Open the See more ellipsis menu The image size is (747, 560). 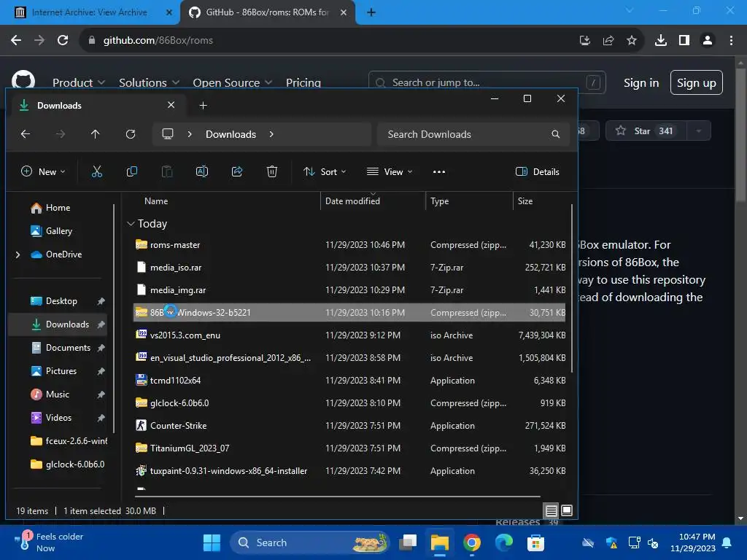(438, 172)
